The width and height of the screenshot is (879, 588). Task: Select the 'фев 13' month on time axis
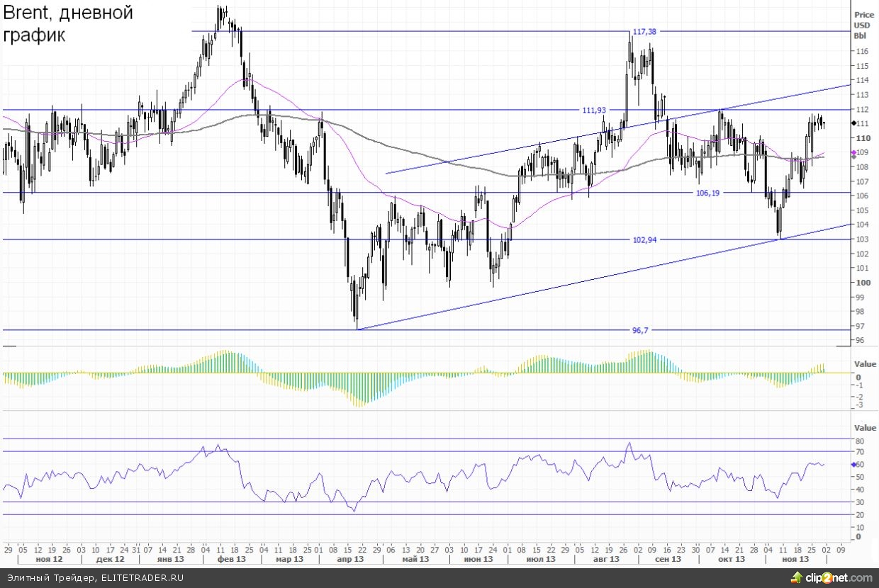(x=231, y=559)
